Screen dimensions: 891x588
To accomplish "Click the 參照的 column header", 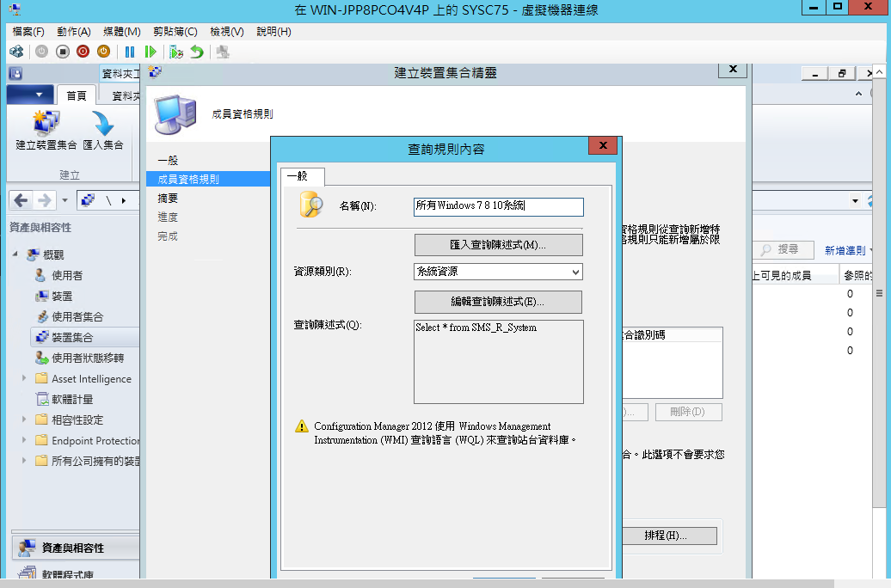I will coord(858,276).
